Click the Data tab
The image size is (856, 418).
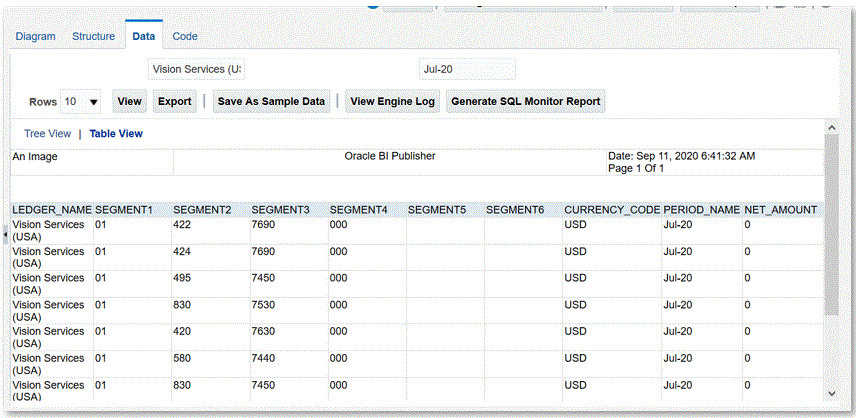(144, 36)
